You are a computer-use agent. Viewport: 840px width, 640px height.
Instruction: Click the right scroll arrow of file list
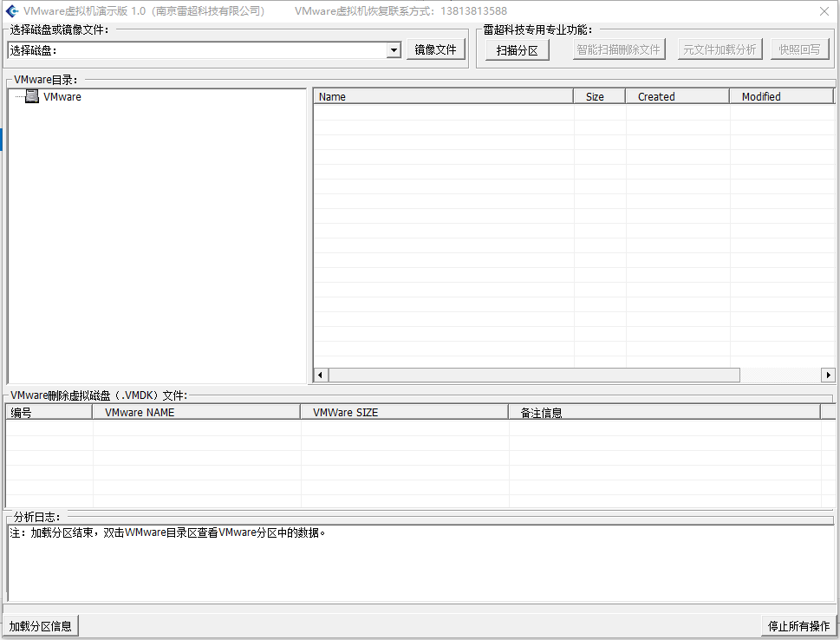point(828,376)
